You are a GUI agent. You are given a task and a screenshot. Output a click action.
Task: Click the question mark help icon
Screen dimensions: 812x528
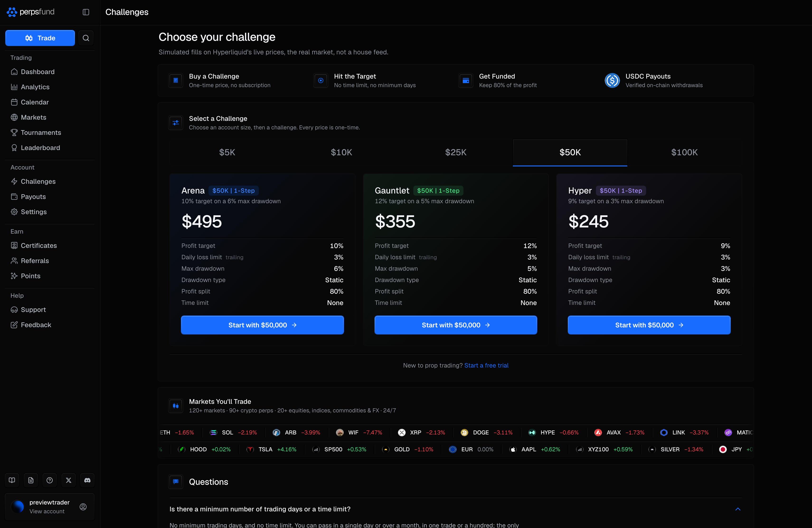pyautogui.click(x=49, y=480)
